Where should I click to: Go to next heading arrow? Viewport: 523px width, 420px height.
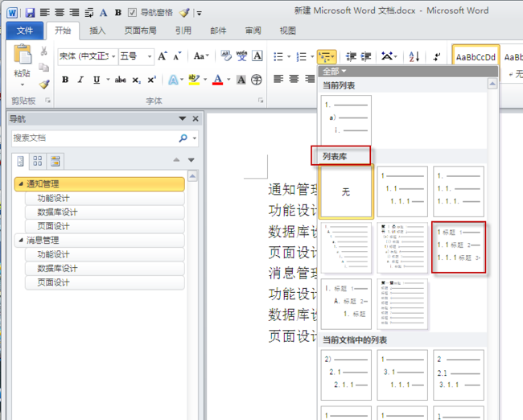pos(191,160)
